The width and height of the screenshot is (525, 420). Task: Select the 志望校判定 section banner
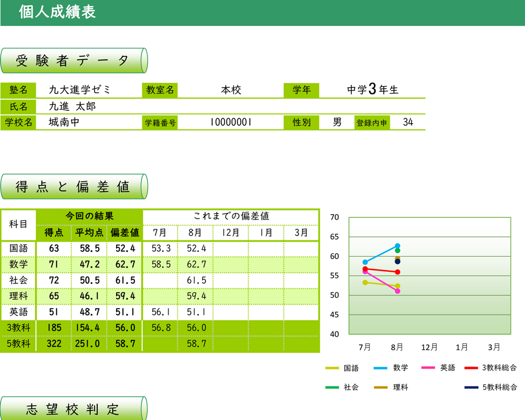(74, 408)
